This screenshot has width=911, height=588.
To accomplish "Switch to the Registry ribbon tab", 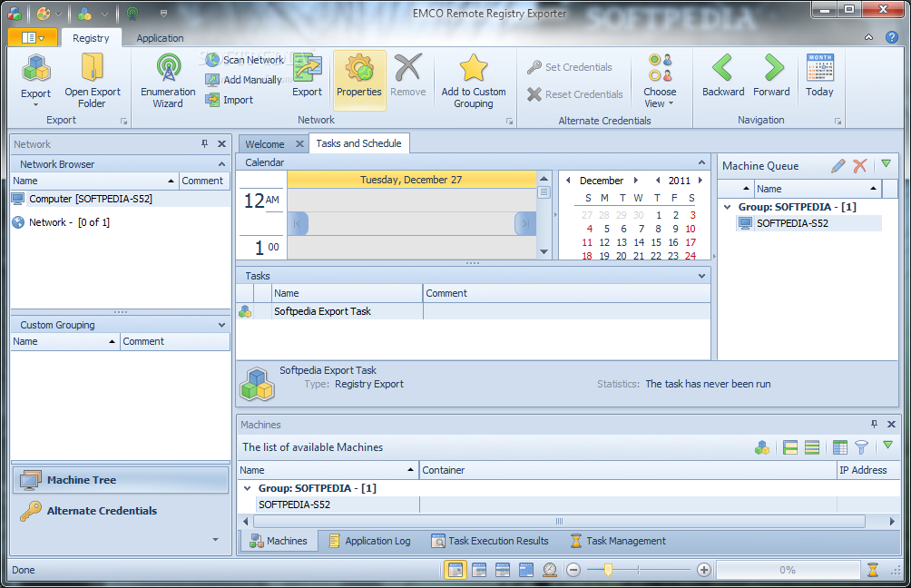I will coord(92,38).
